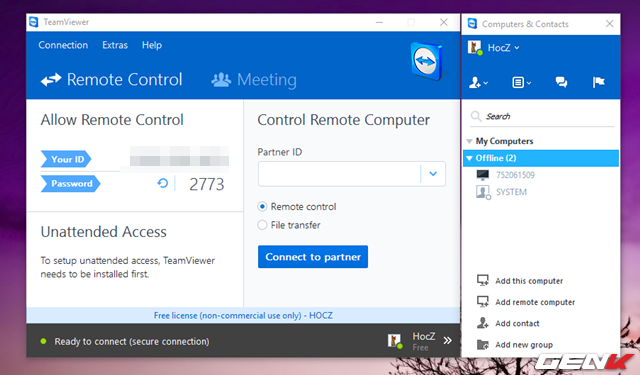Collapse the Offline (2) group
This screenshot has height=375, width=640.
(469, 158)
